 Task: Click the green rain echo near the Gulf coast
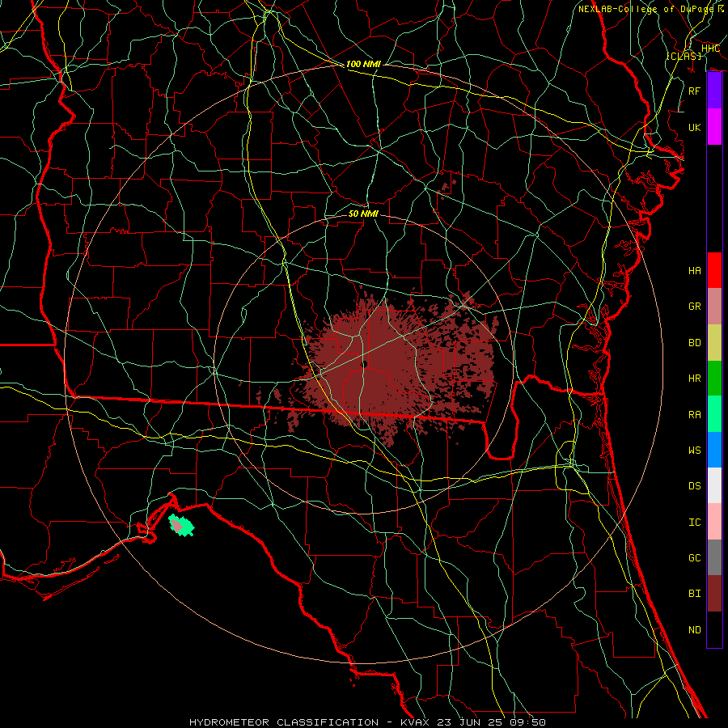tap(181, 525)
